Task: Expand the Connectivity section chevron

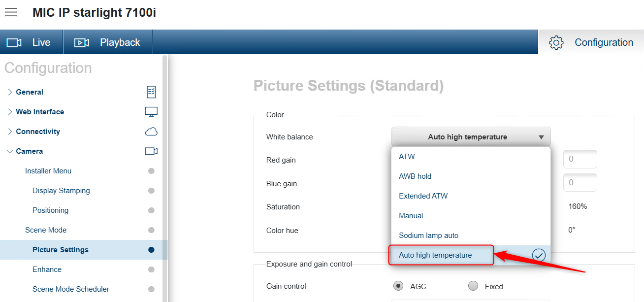Action: [10, 132]
